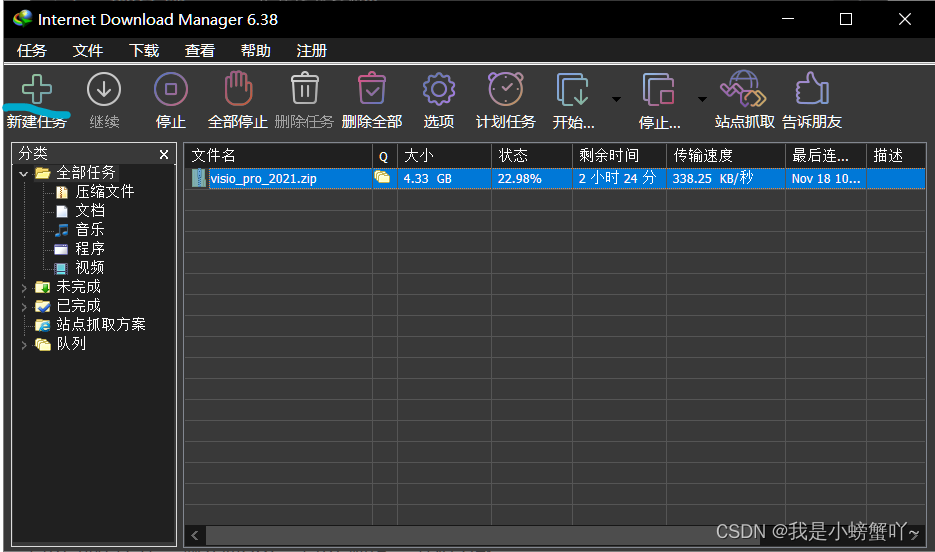Screen dimensions: 935x552
Task: Select the visio_pro_2021.zip download row
Action: 555,178
